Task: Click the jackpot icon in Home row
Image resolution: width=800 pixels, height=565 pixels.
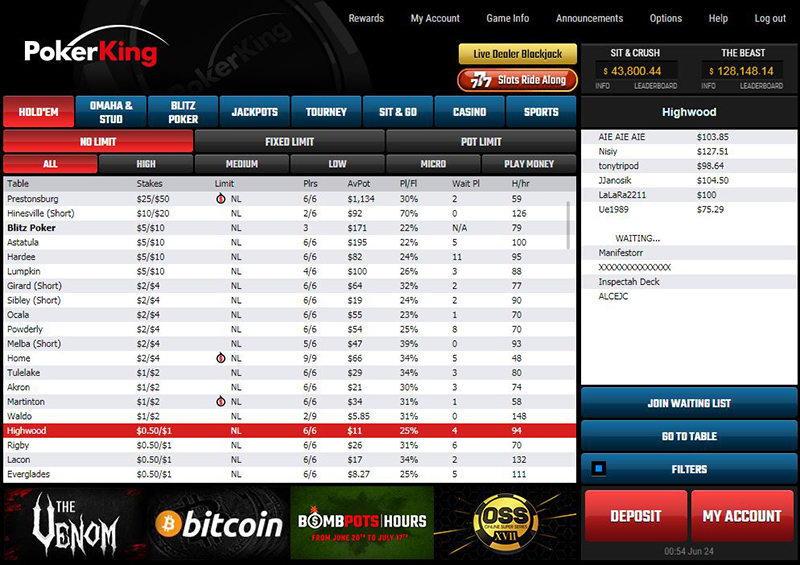Action: (x=220, y=358)
